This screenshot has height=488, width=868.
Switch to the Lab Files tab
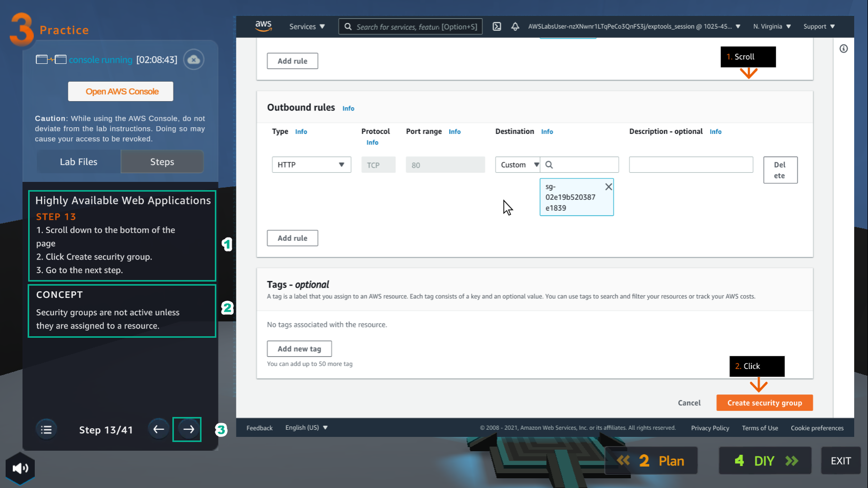78,161
